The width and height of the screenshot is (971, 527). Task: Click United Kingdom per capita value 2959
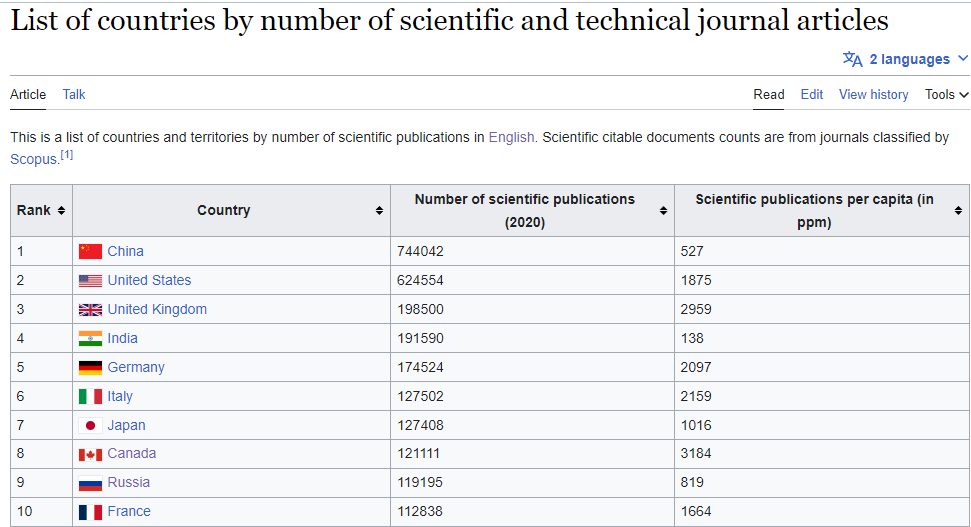(x=696, y=310)
